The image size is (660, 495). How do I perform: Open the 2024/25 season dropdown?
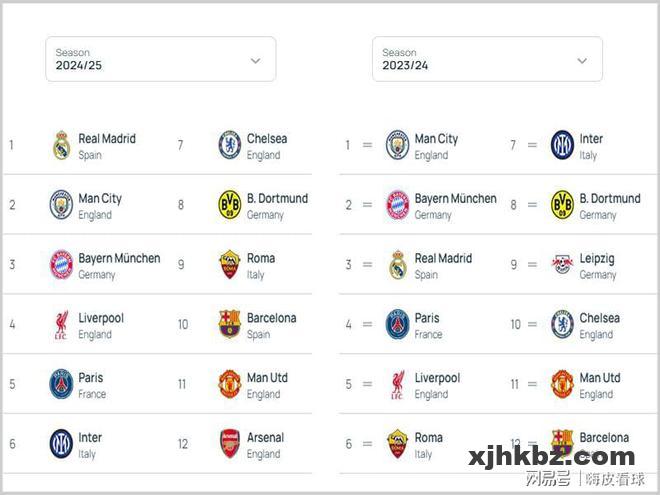(161, 59)
